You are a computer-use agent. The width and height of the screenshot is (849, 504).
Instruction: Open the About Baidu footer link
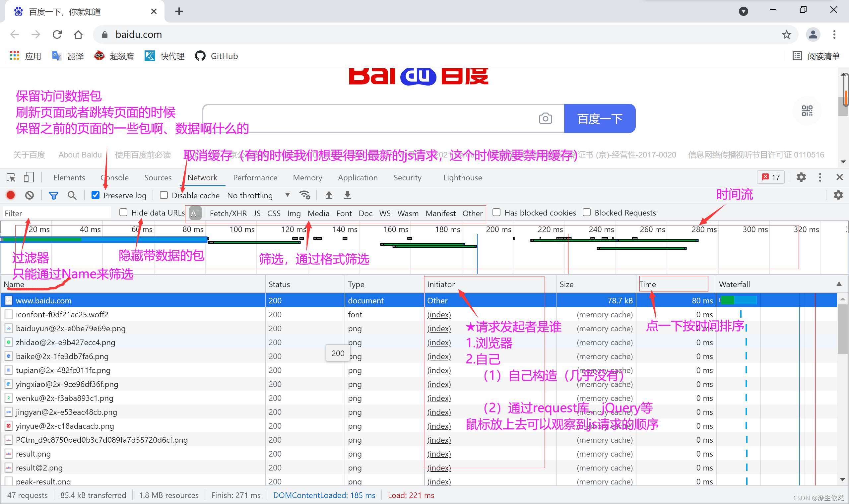tap(80, 155)
